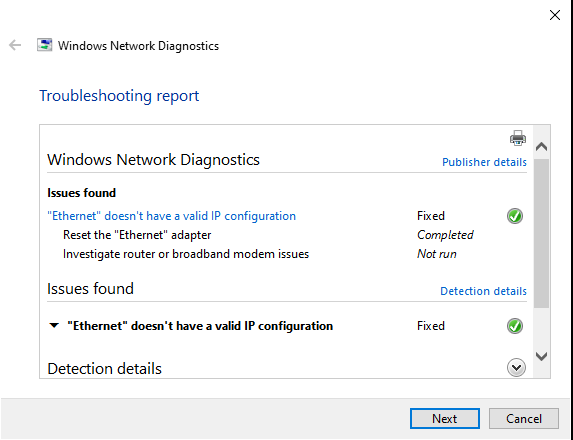Click the Windows Network Diagnostics window icon

click(x=45, y=45)
